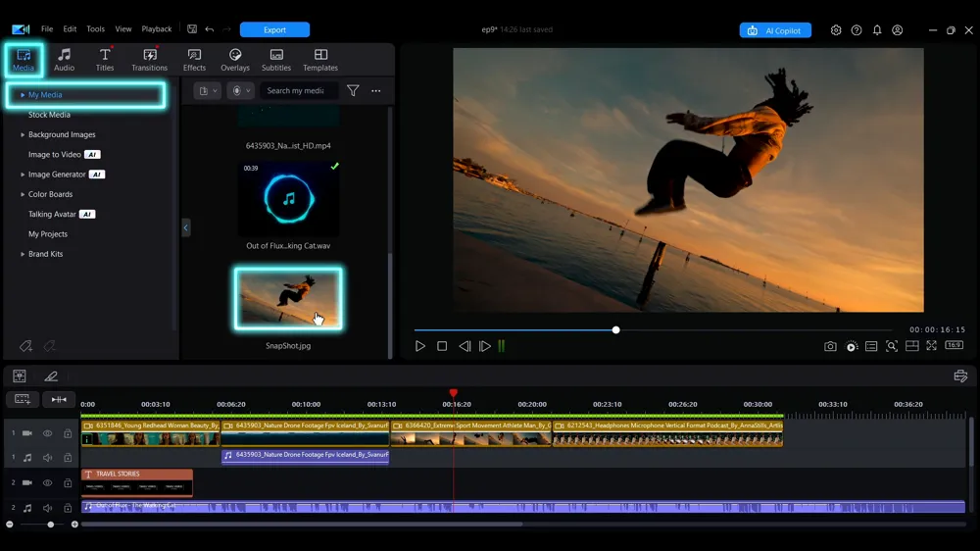Viewport: 980px width, 551px height.
Task: Step to the previous frame
Action: click(465, 346)
